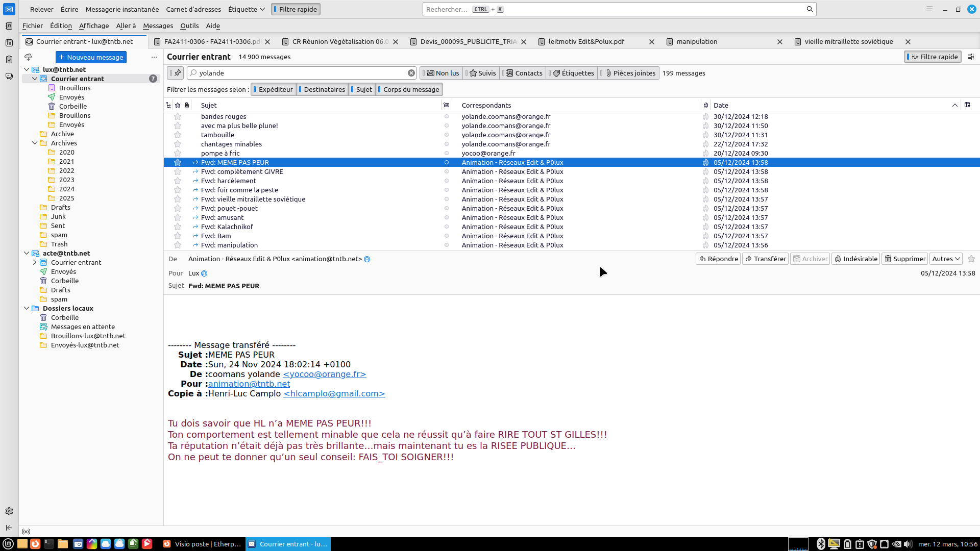Toggle the Non lus filter
This screenshot has height=551, width=980.
pyautogui.click(x=443, y=73)
